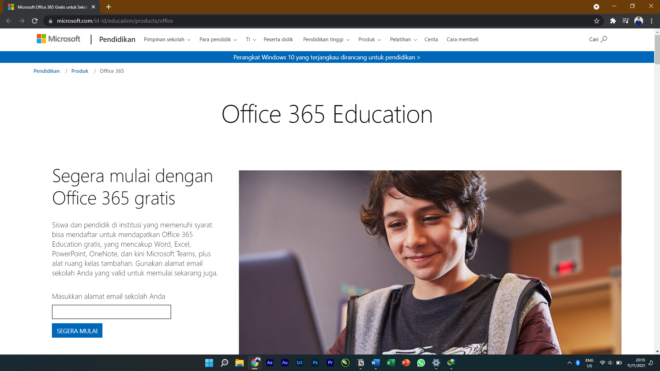This screenshot has height=371, width=660.
Task: Open WhatsApp from taskbar
Action: pyautogui.click(x=421, y=363)
